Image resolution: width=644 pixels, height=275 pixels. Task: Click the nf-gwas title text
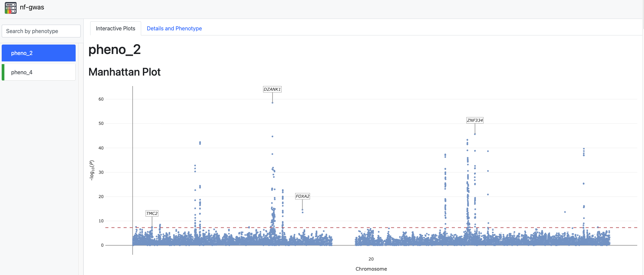pyautogui.click(x=32, y=7)
